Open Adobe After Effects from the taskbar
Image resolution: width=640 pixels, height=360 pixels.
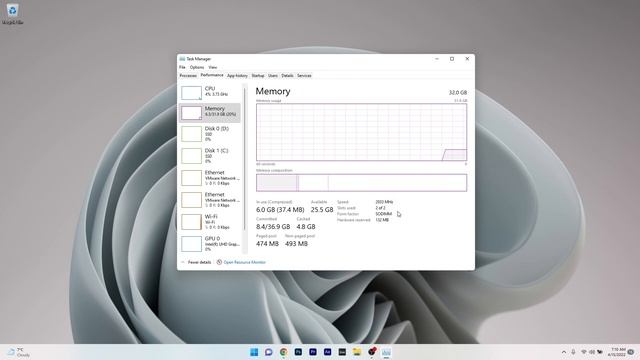click(327, 352)
